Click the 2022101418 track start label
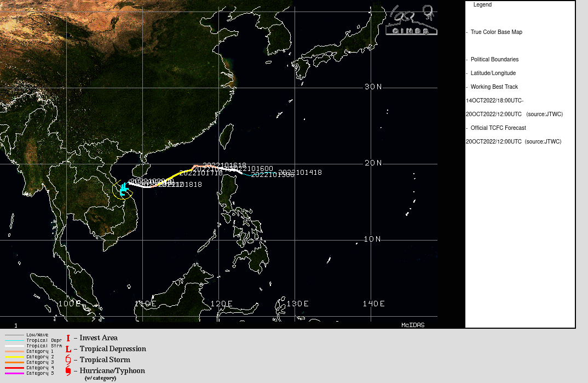 (300, 173)
